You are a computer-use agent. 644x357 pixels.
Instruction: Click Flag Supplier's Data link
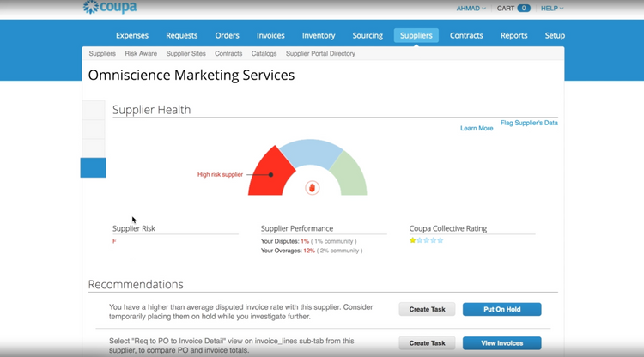[529, 123]
